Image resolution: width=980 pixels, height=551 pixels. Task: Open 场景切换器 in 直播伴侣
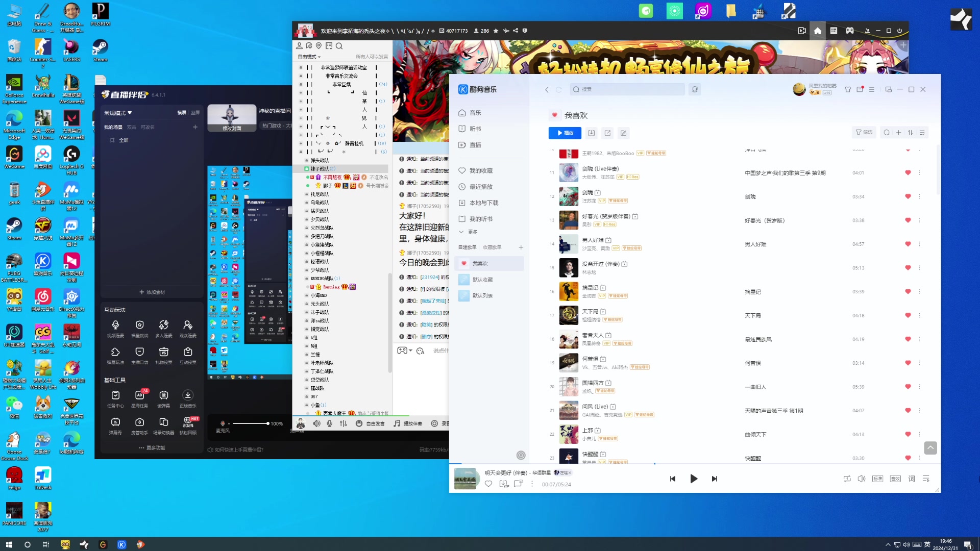pos(163,426)
